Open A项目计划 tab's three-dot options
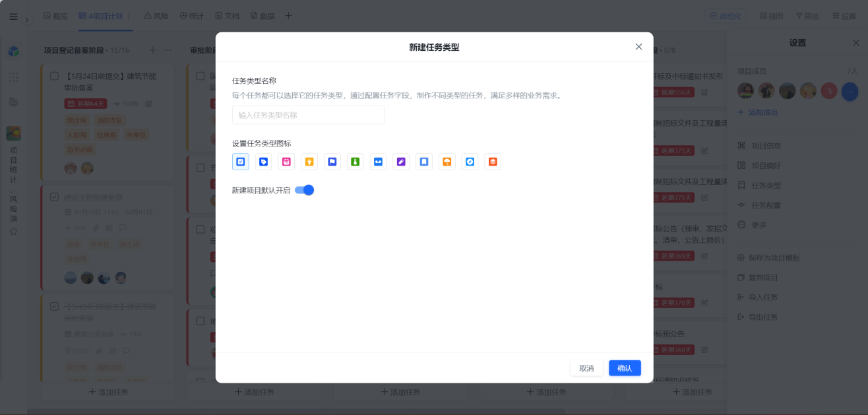This screenshot has height=415, width=868. 129,16
